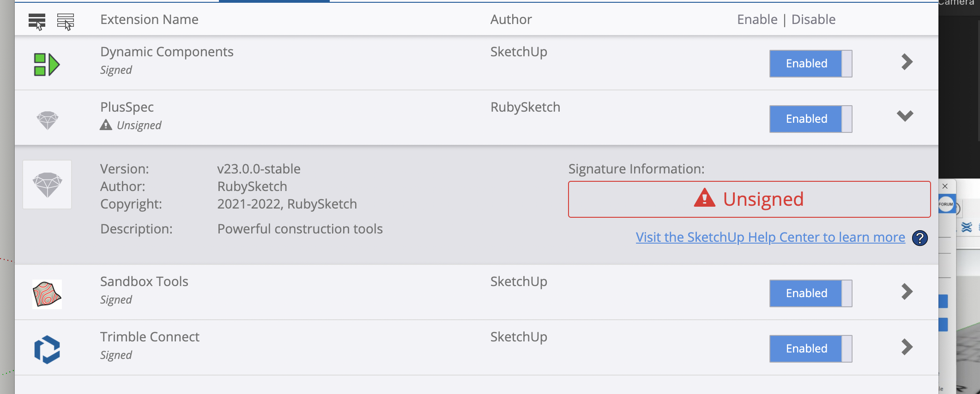Image resolution: width=980 pixels, height=394 pixels.
Task: Click the Signature Information label
Action: click(x=636, y=169)
